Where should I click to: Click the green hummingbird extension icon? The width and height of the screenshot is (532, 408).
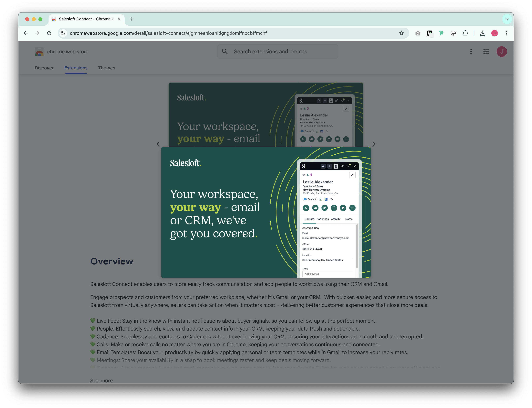(441, 33)
